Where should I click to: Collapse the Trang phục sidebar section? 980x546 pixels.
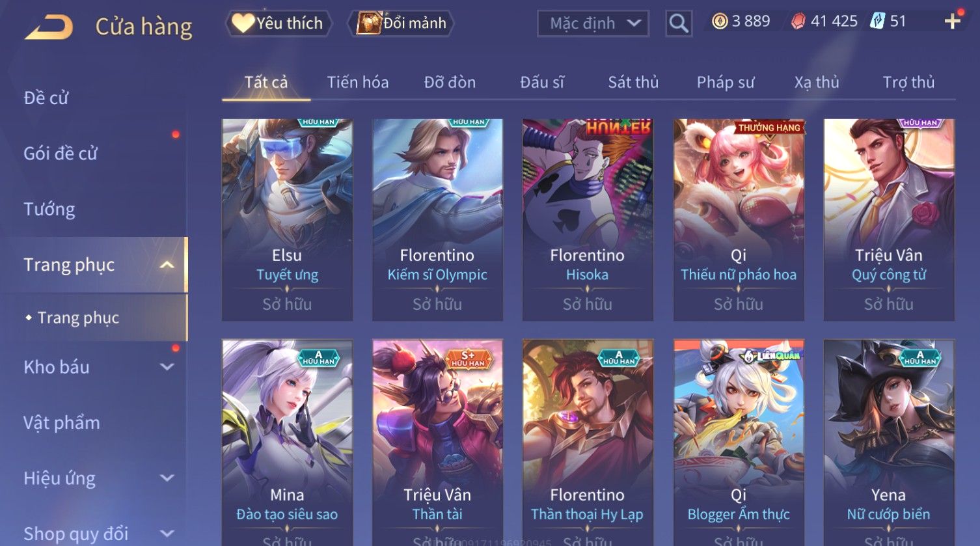pyautogui.click(x=167, y=265)
